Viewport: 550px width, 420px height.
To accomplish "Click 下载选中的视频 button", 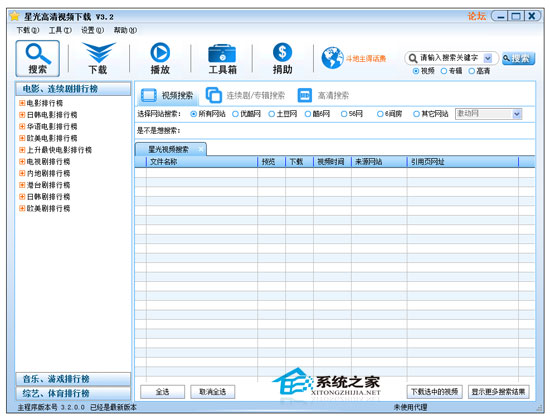I will (435, 392).
